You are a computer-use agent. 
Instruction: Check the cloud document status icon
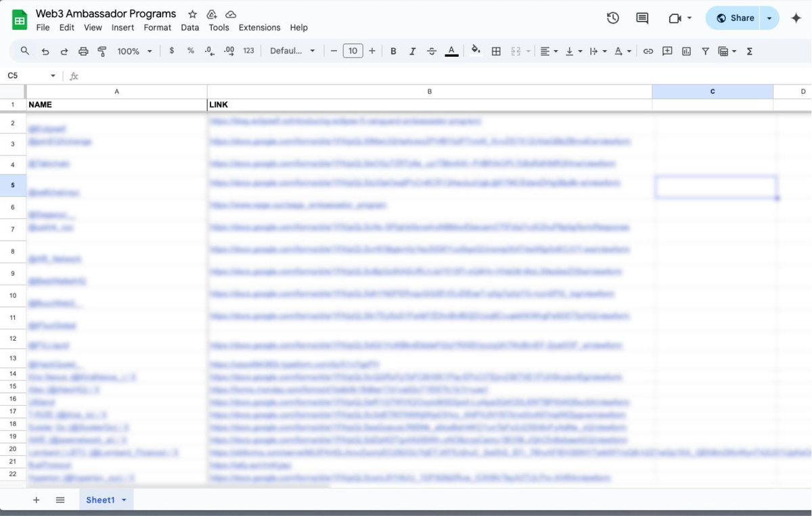231,14
